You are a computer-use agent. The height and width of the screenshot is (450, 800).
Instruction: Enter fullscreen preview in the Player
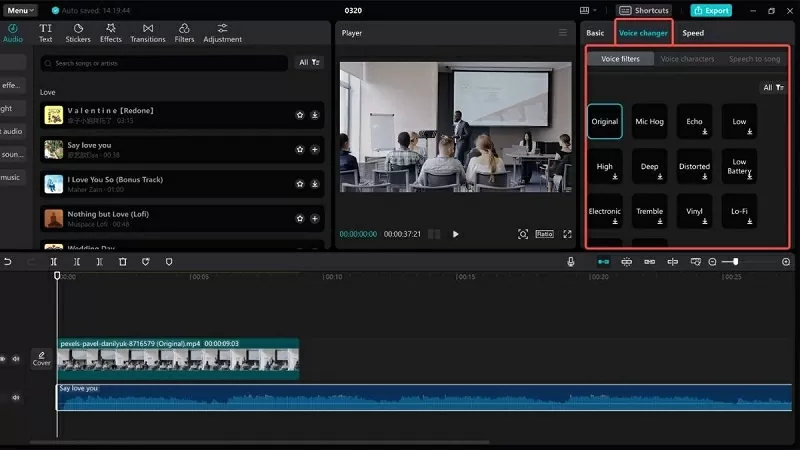point(567,234)
